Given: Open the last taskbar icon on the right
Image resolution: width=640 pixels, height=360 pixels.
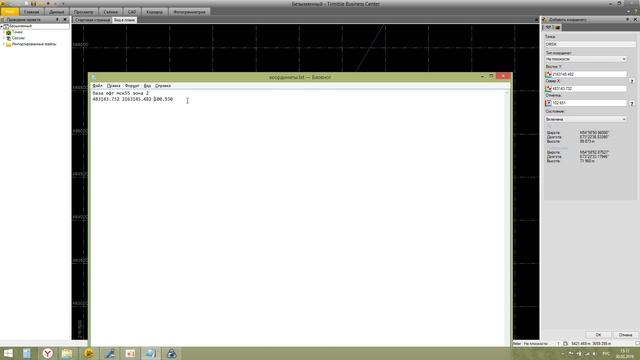Looking at the screenshot, I should click(x=172, y=353).
